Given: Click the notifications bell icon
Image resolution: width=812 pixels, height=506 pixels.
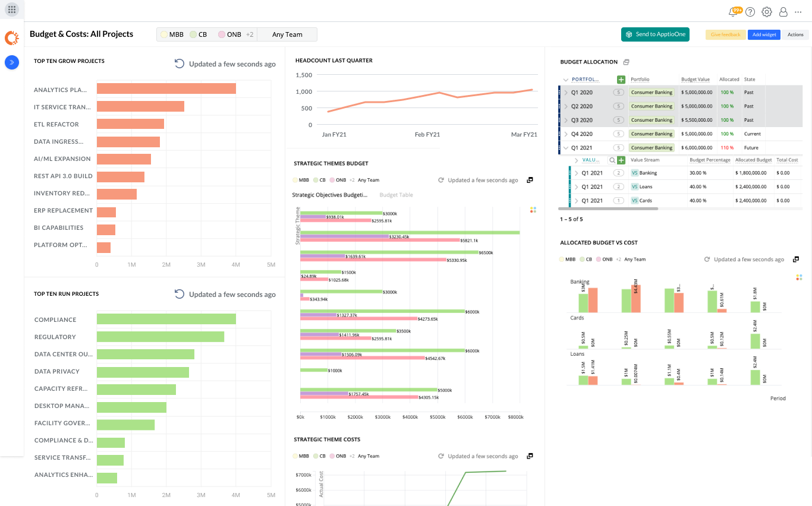Looking at the screenshot, I should click(734, 12).
